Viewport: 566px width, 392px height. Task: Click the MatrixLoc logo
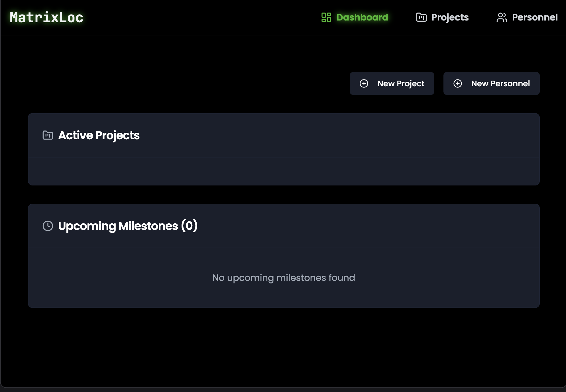tap(46, 17)
